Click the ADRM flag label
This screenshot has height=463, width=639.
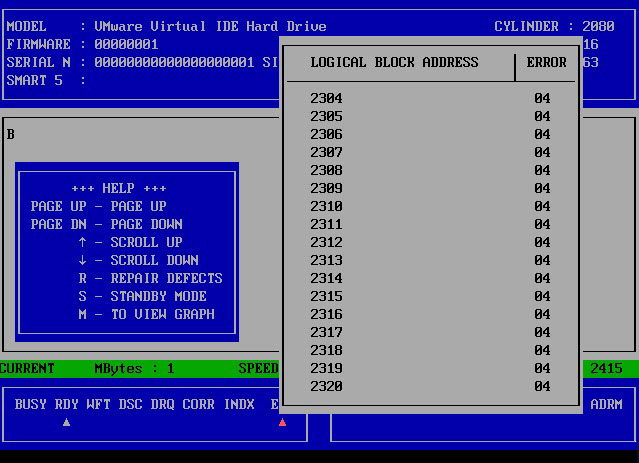(606, 404)
